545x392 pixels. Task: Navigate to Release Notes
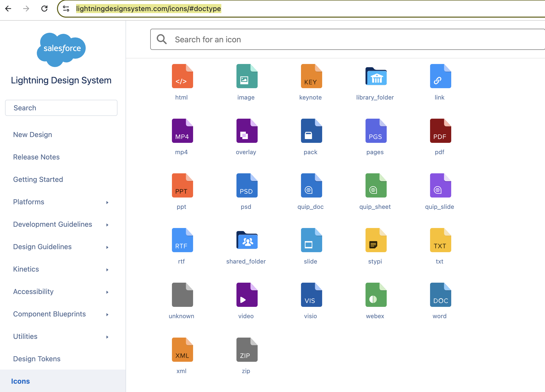[x=36, y=157]
